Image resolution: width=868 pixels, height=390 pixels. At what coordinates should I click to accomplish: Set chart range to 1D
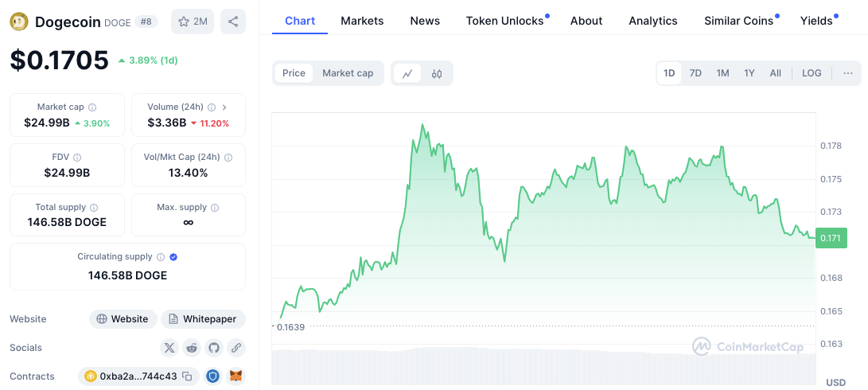coord(669,73)
